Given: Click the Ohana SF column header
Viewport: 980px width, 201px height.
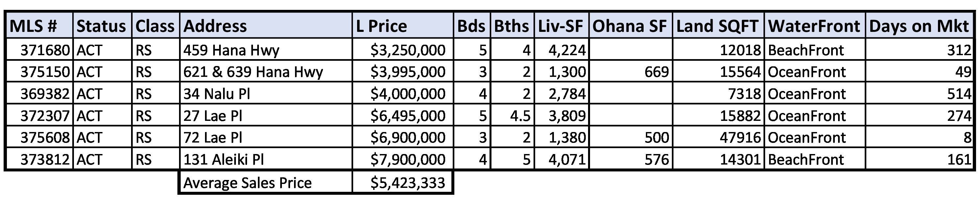Looking at the screenshot, I should (x=629, y=26).
